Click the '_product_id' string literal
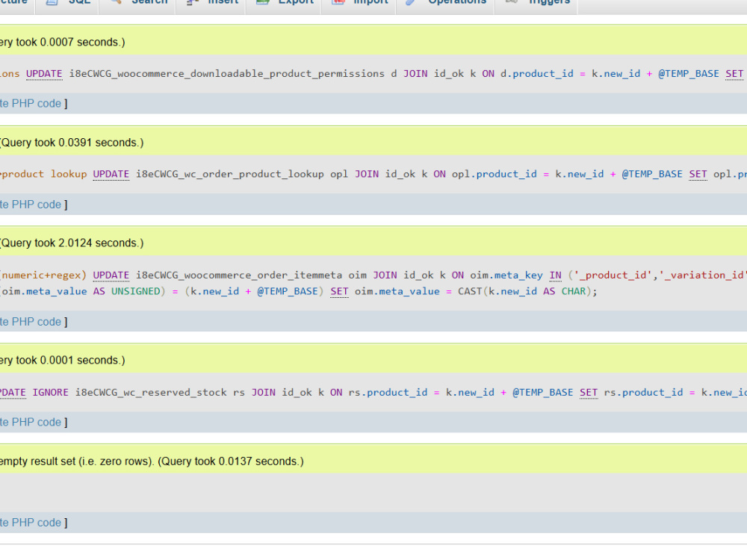The image size is (747, 560). click(613, 276)
